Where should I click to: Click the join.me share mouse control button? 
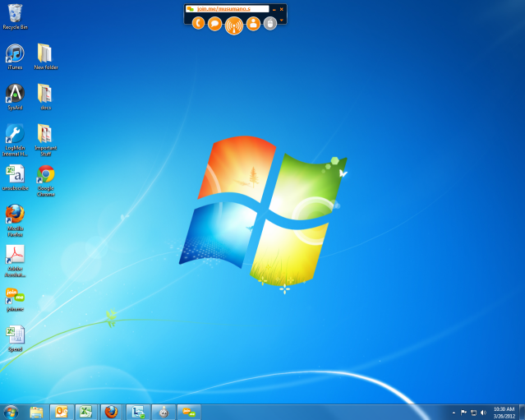point(270,24)
